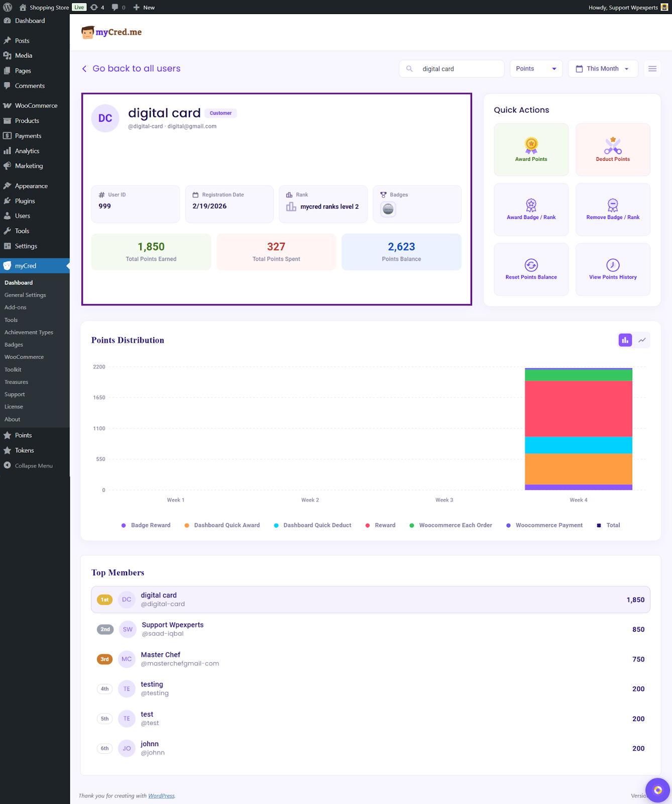This screenshot has height=804, width=672.
Task: Open the Points type dropdown
Action: point(536,69)
